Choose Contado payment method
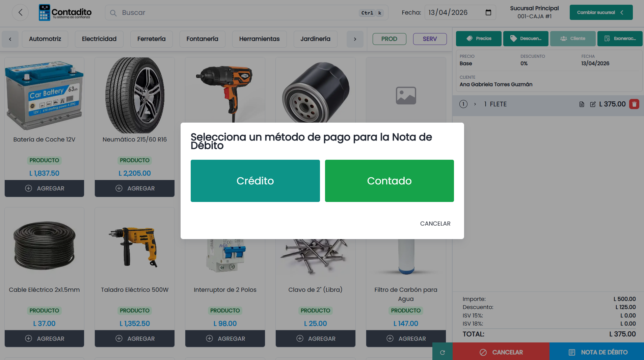This screenshot has height=360, width=644. click(389, 181)
